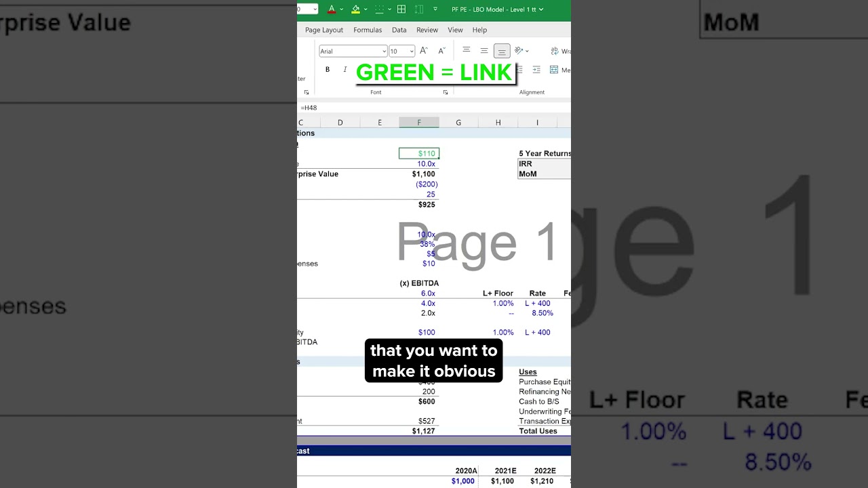
Task: Open the borders dropdown arrow
Action: click(389, 9)
